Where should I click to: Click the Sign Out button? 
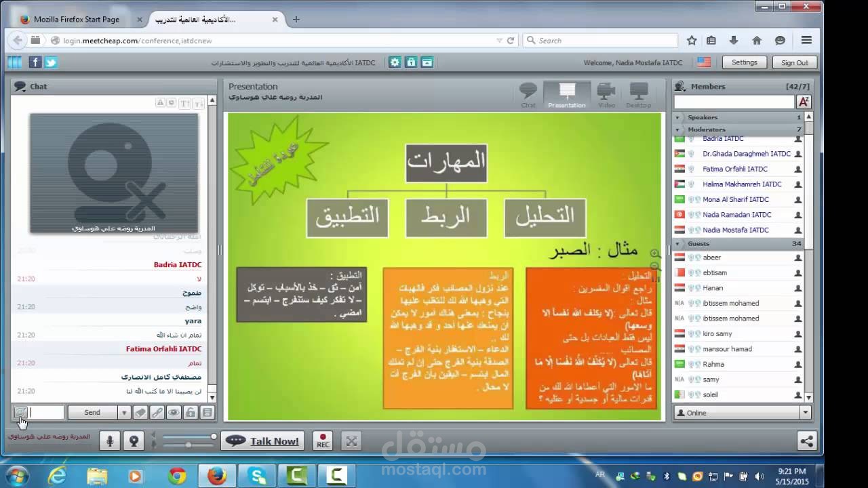(x=794, y=62)
